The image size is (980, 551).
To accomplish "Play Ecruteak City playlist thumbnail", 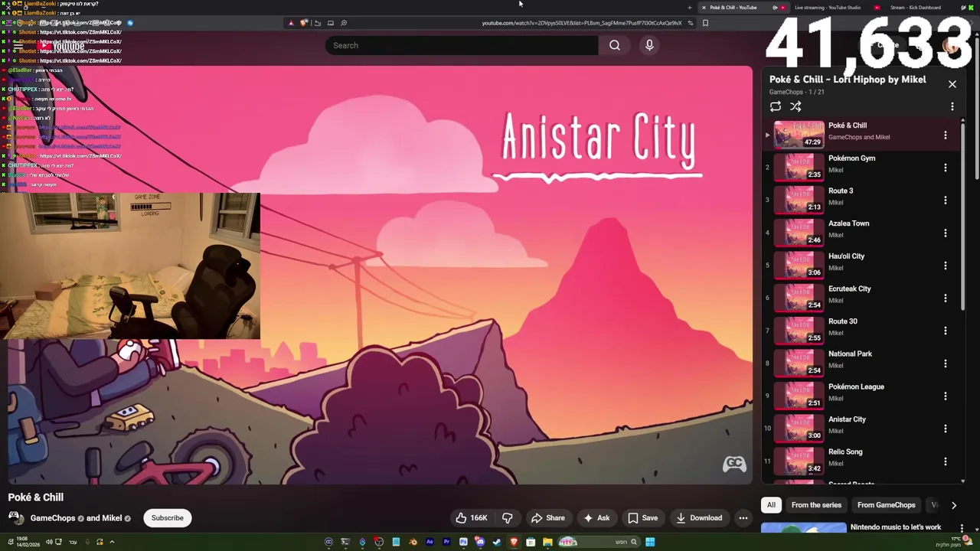I will [x=799, y=298].
